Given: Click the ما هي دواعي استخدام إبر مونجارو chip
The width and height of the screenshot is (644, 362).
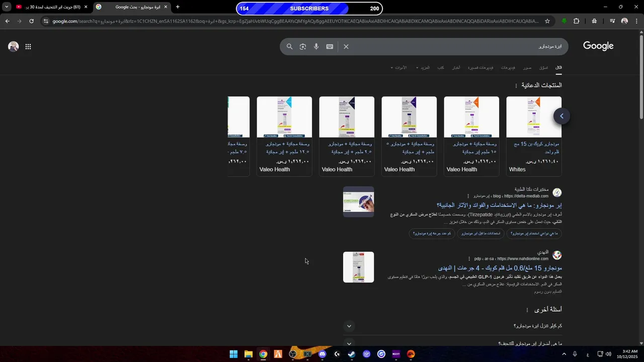Looking at the screenshot, I should 534,233.
